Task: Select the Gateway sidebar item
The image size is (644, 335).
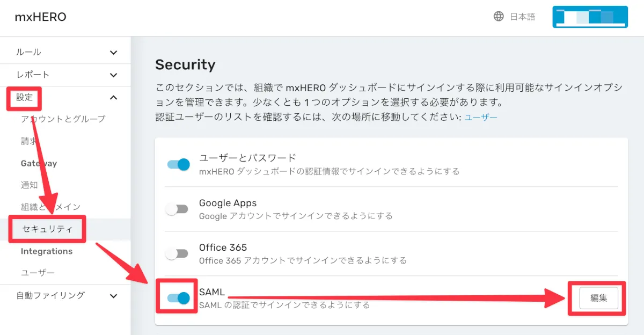Action: coord(39,163)
